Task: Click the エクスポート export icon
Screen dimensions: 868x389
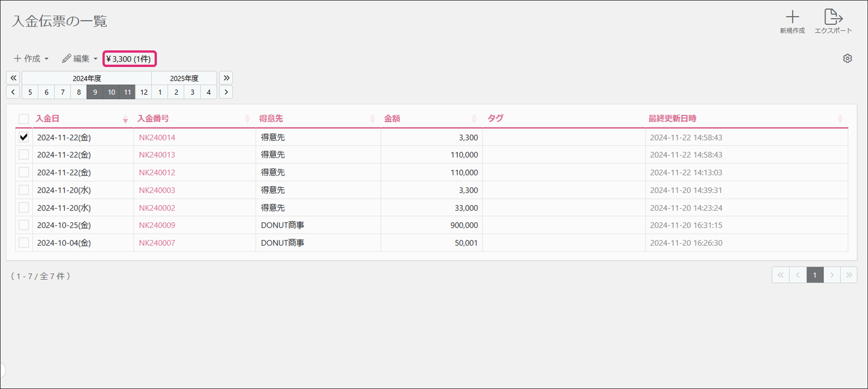Action: [833, 18]
